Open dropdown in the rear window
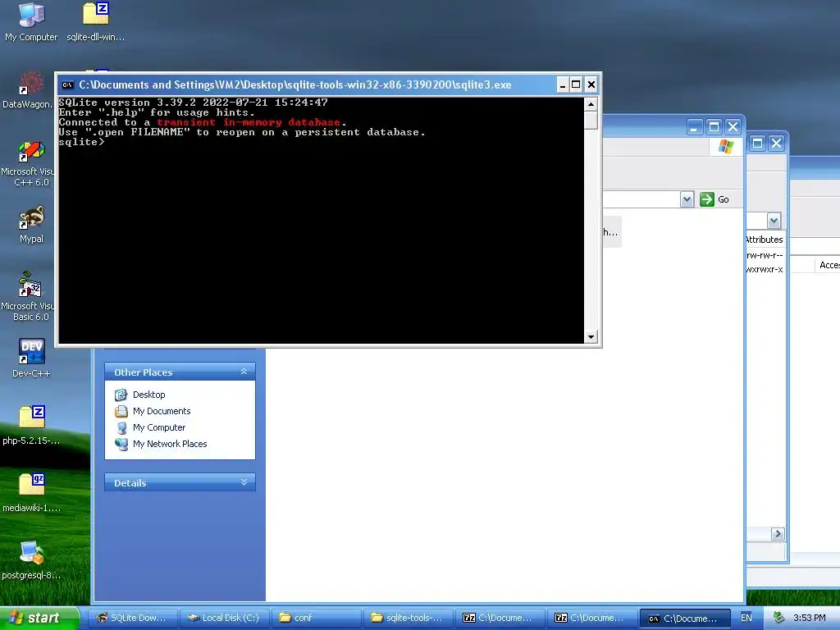 pyautogui.click(x=774, y=220)
